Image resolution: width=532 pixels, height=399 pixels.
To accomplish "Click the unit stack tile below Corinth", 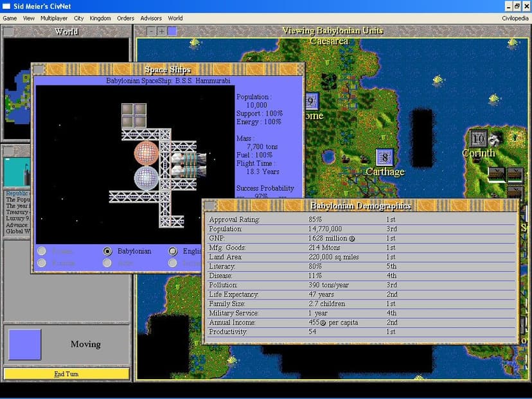I will (x=497, y=175).
